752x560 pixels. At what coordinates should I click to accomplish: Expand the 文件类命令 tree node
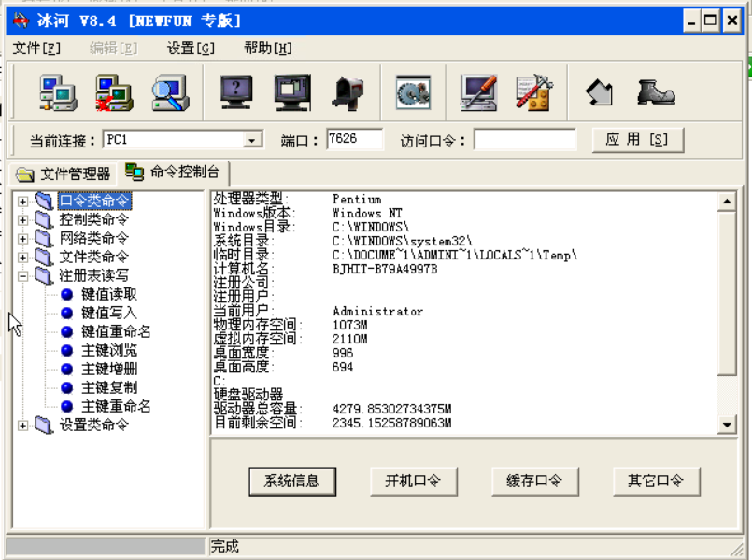point(22,258)
